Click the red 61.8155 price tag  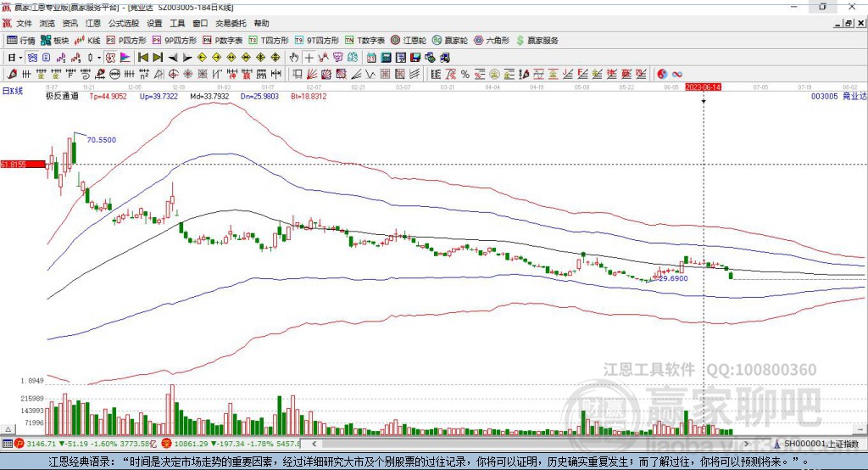click(23, 164)
